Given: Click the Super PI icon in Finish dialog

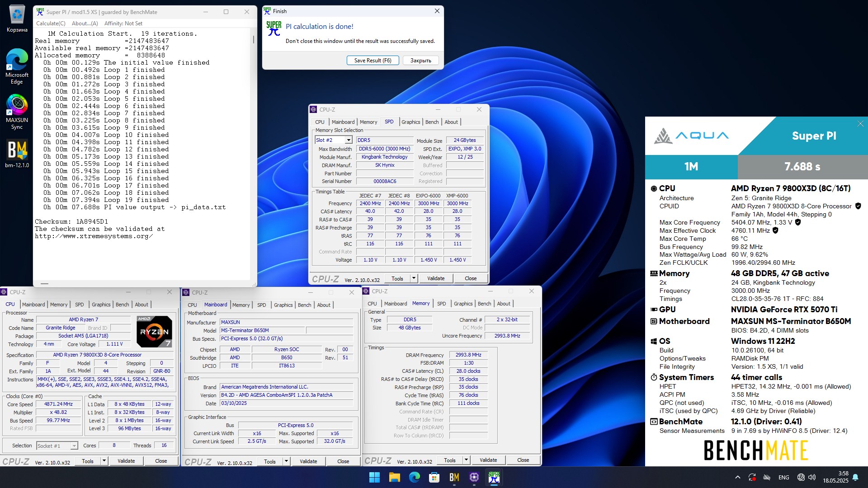Looking at the screenshot, I should click(x=274, y=28).
